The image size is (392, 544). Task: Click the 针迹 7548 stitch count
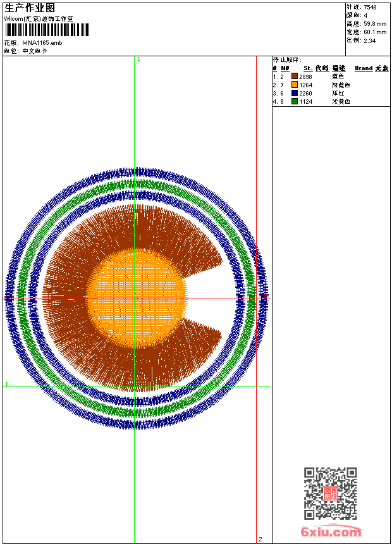coord(362,7)
